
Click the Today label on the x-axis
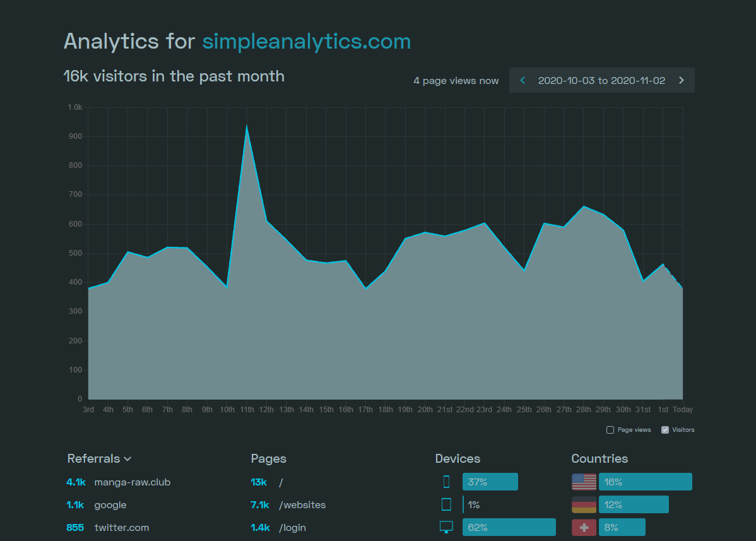click(683, 409)
